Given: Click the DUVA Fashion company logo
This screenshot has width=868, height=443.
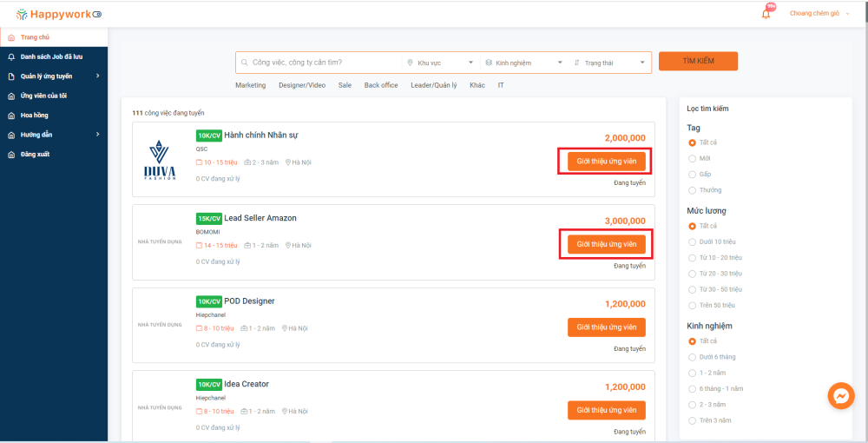Looking at the screenshot, I should pyautogui.click(x=160, y=161).
